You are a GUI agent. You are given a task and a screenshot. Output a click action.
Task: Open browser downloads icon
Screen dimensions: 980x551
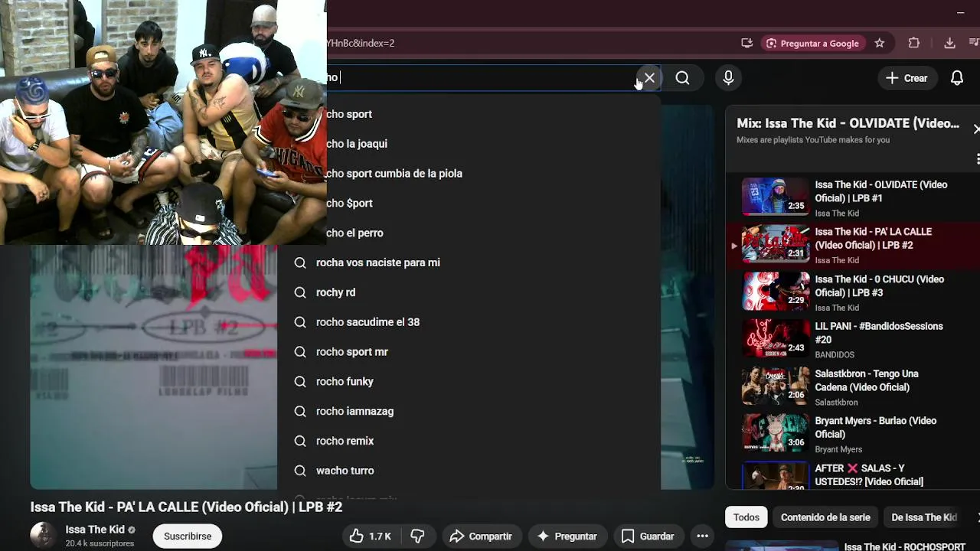949,44
